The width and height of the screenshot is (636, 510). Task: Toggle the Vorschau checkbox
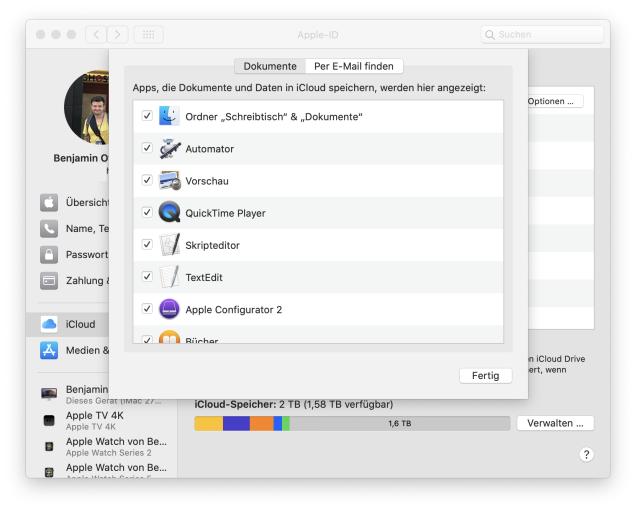pos(147,180)
